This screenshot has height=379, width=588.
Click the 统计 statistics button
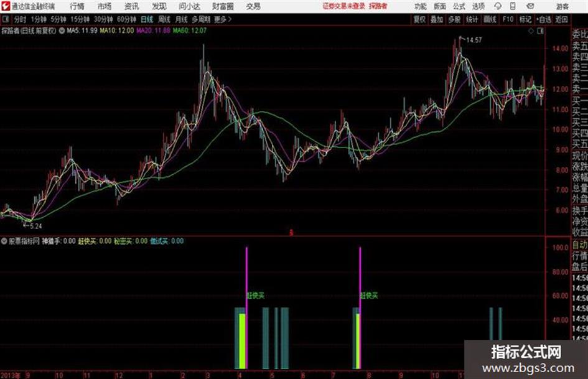pyautogui.click(x=472, y=19)
